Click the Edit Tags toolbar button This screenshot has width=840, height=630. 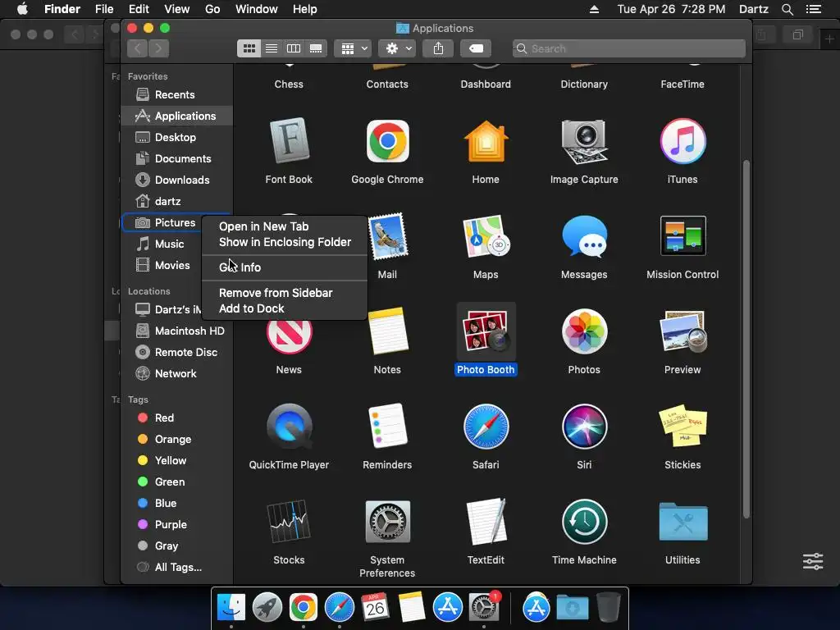pos(476,48)
